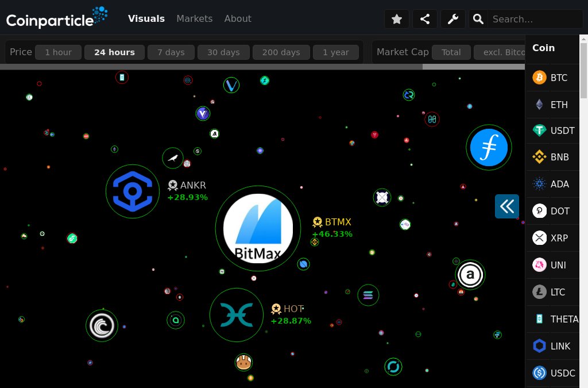Screen dimensions: 588x388
Task: Set price period to 1 hour
Action: coord(58,52)
